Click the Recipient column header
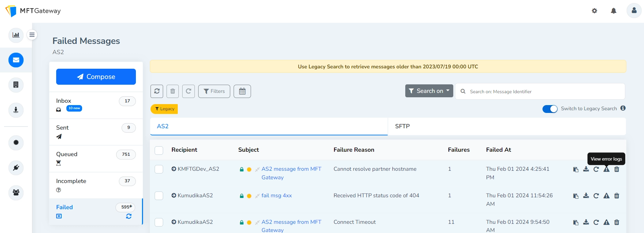644x233 pixels. (184, 150)
